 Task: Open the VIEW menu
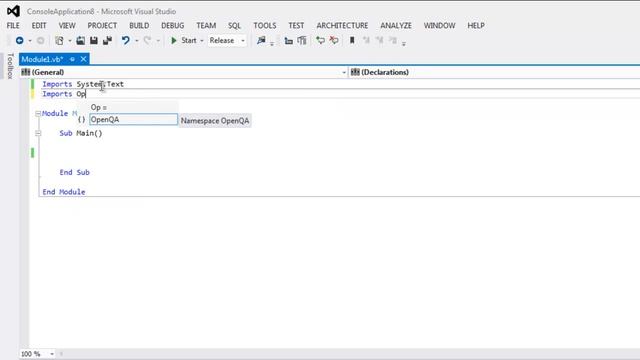tap(67, 25)
